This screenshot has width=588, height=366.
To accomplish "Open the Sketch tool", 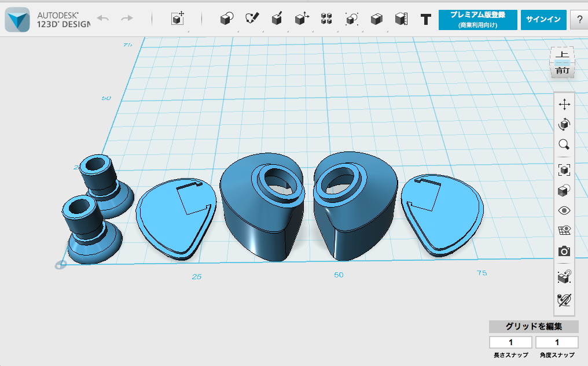I will 252,18.
